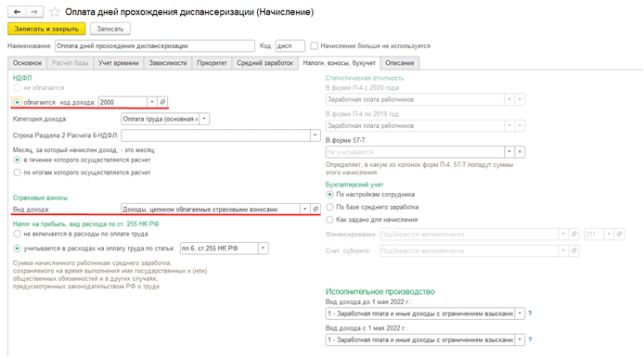The image size is (644, 358).
Task: Go back with the left arrow button
Action: click(17, 12)
